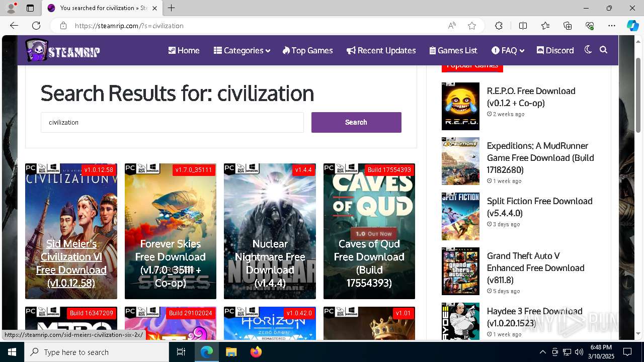
Task: Close the steamrip search tab
Action: click(x=155, y=8)
